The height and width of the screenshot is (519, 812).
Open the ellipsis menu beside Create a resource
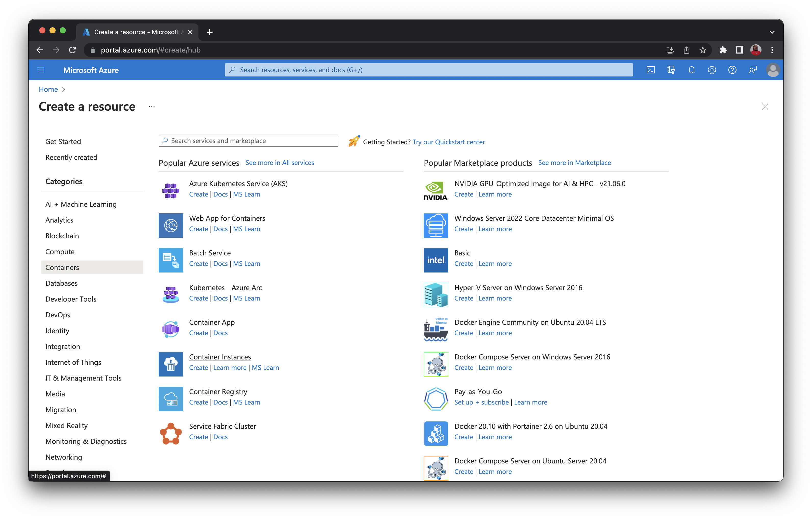(x=151, y=107)
